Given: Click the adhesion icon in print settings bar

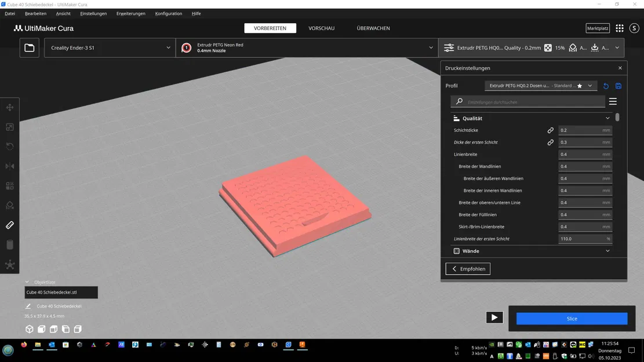Looking at the screenshot, I should pyautogui.click(x=595, y=47).
